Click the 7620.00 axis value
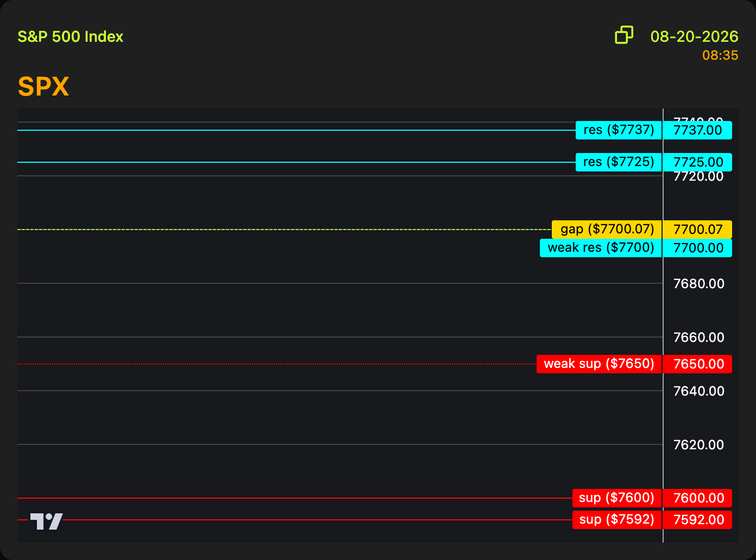This screenshot has width=756, height=560. [698, 445]
